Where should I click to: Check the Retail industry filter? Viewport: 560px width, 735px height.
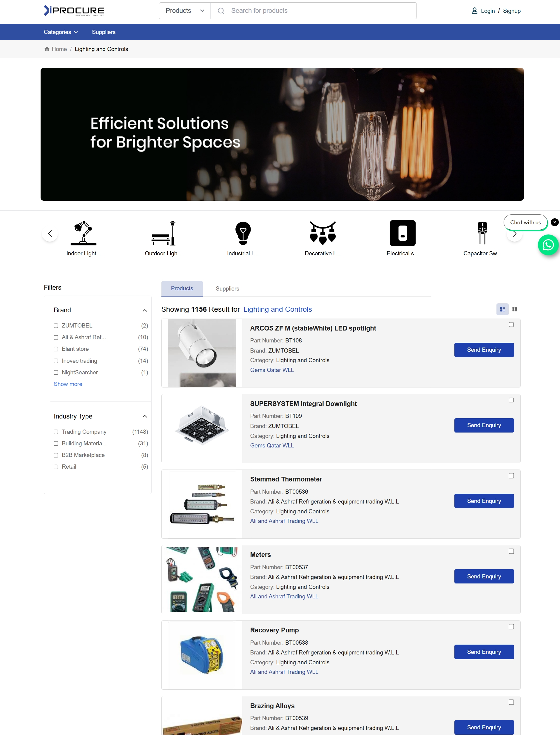point(56,467)
